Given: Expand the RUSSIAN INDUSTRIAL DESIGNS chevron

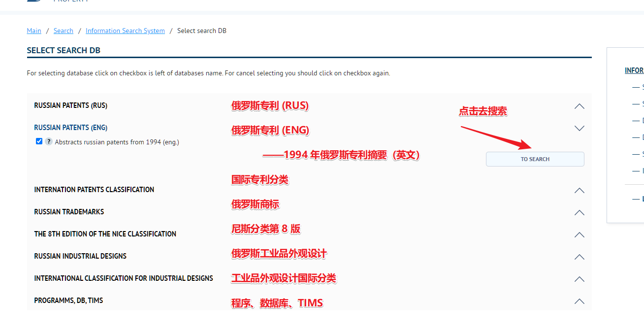Looking at the screenshot, I should coord(580,257).
